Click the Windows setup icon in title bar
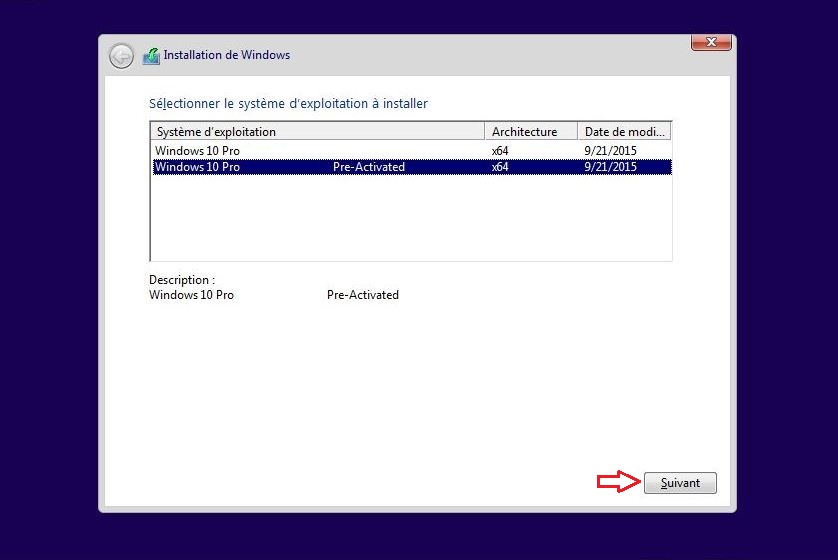The image size is (838, 560). [x=151, y=56]
